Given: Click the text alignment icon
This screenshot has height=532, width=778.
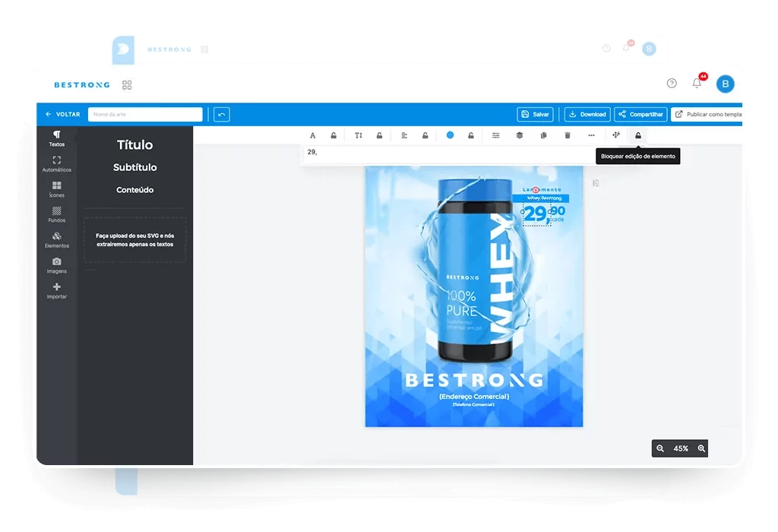Looking at the screenshot, I should click(x=404, y=135).
